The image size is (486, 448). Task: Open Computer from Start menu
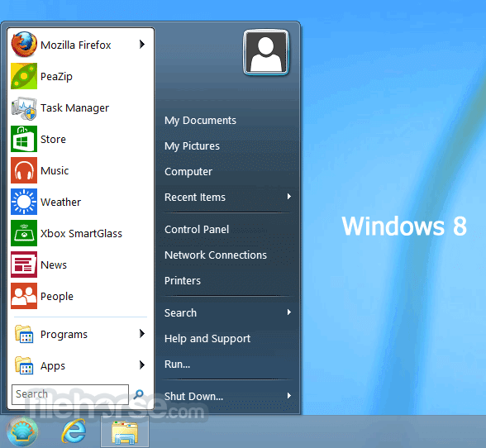click(188, 171)
